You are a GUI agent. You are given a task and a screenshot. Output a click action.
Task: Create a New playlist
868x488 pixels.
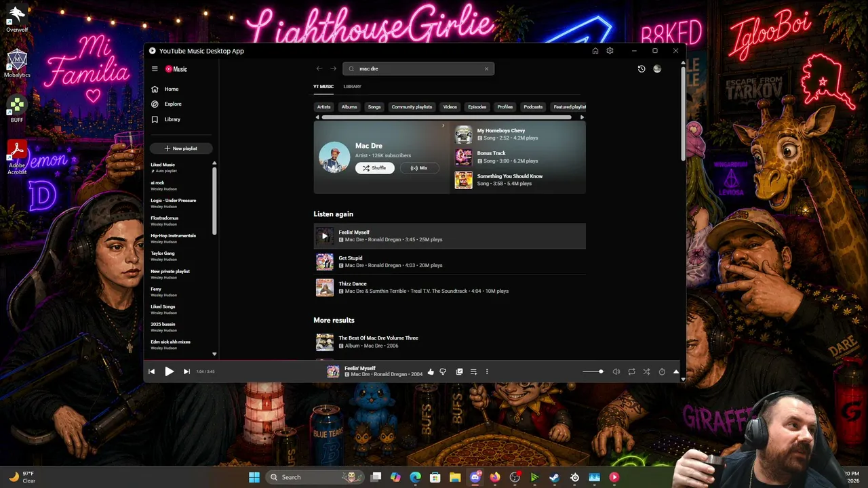tap(181, 148)
